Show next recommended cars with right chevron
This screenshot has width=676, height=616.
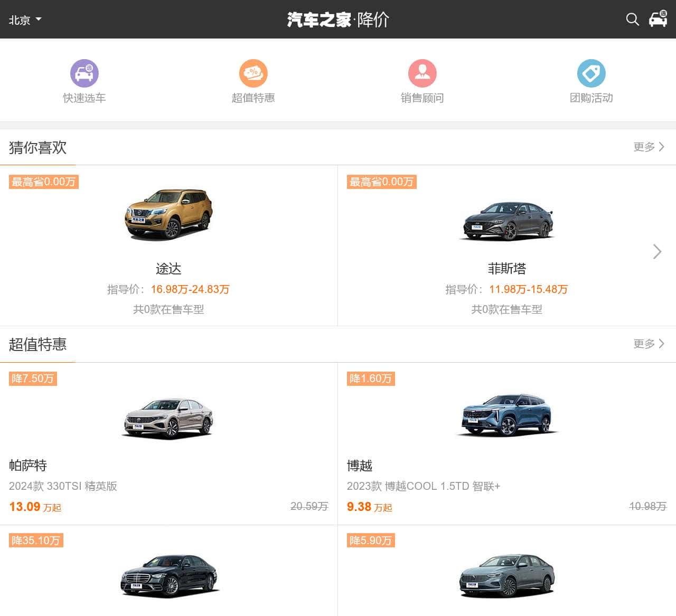tap(657, 251)
